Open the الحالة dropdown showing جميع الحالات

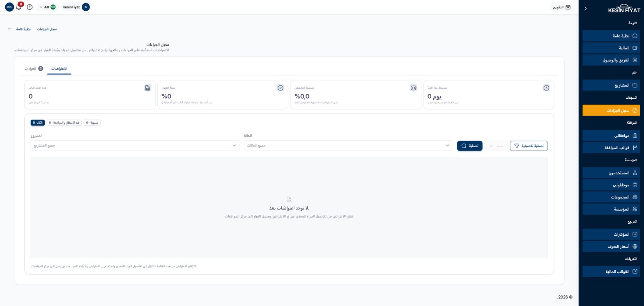click(348, 146)
